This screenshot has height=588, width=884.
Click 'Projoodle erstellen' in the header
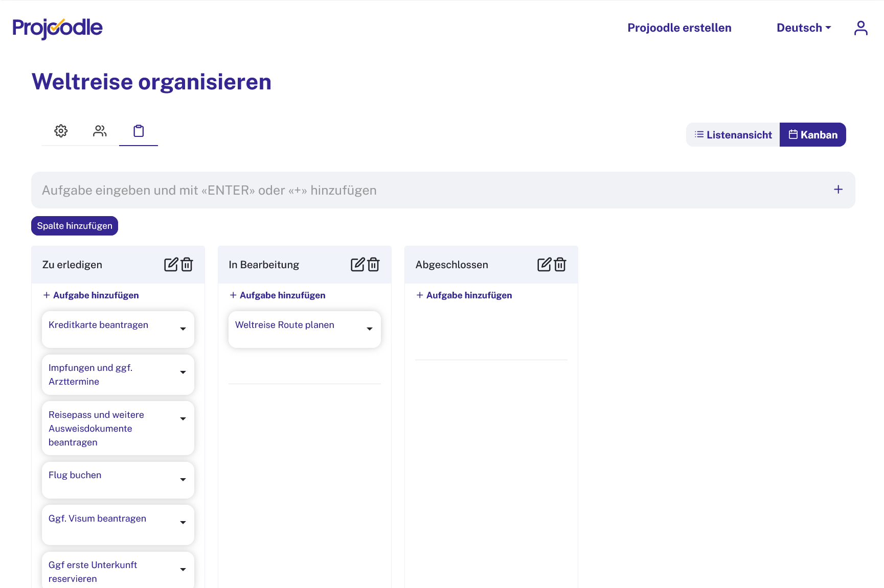pos(679,28)
